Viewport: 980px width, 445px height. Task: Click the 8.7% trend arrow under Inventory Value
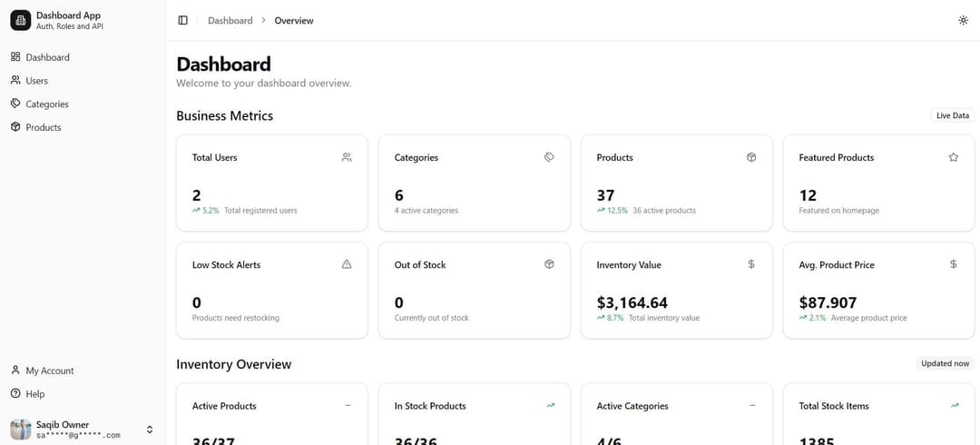click(602, 318)
